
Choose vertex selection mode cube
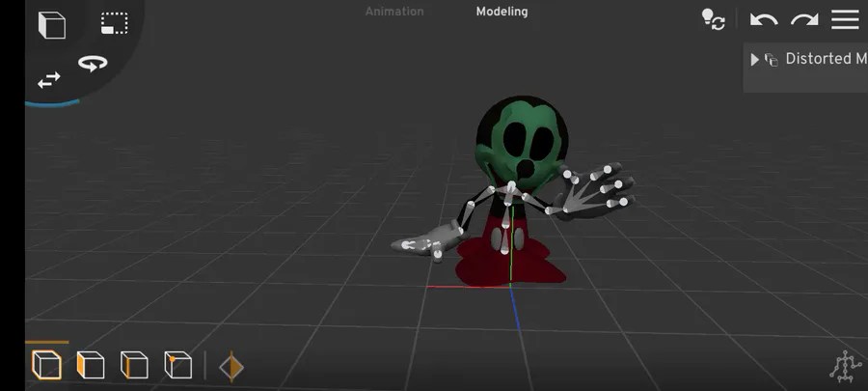point(178,366)
